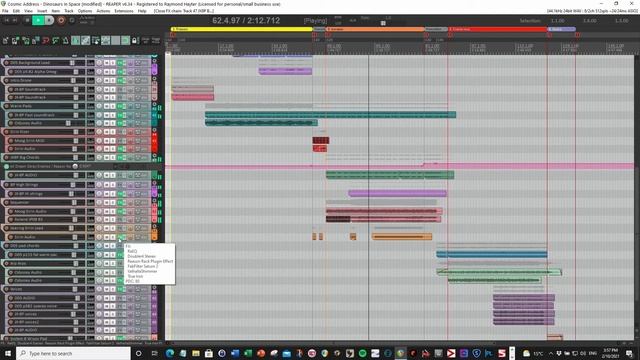640x360 pixels.
Task: Click the green Redo toolbar icon
Action: (x=55, y=40)
